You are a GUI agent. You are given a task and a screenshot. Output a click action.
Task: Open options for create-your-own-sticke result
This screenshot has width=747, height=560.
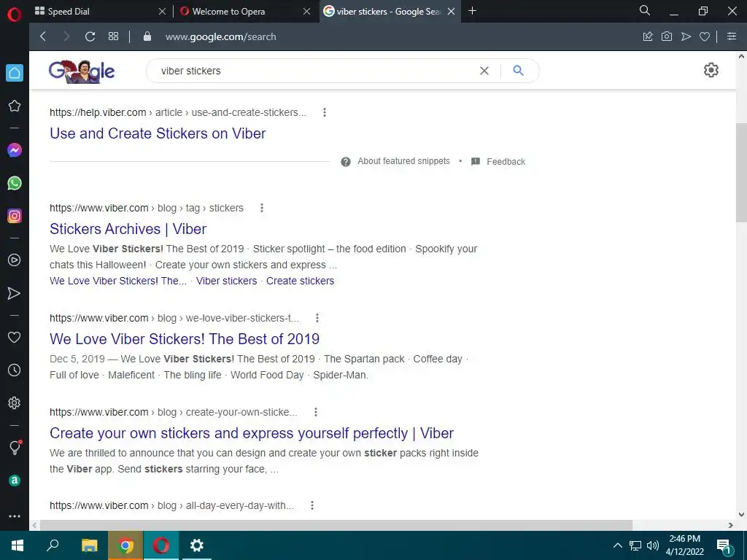(x=315, y=412)
